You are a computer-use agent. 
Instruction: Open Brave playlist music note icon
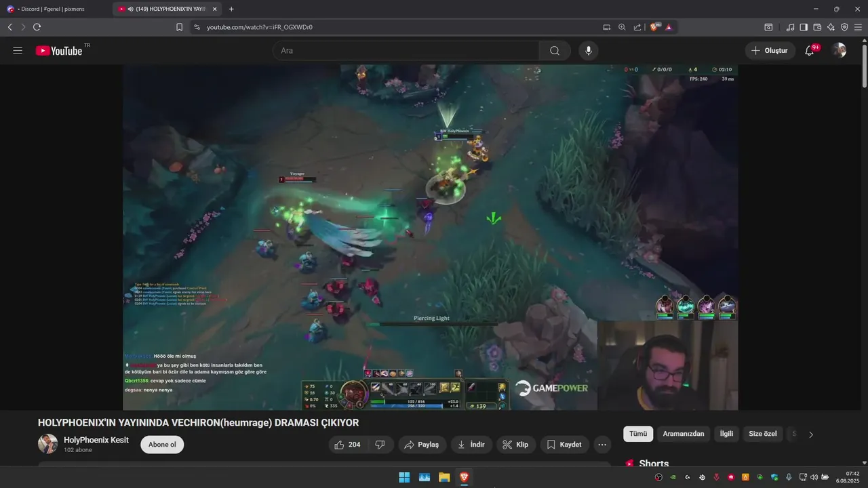[790, 27]
